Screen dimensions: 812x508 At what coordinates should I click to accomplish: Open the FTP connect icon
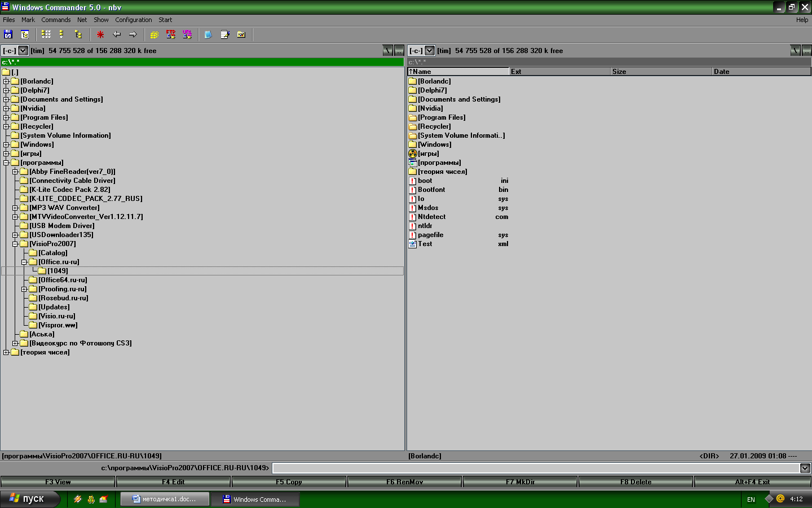point(171,34)
